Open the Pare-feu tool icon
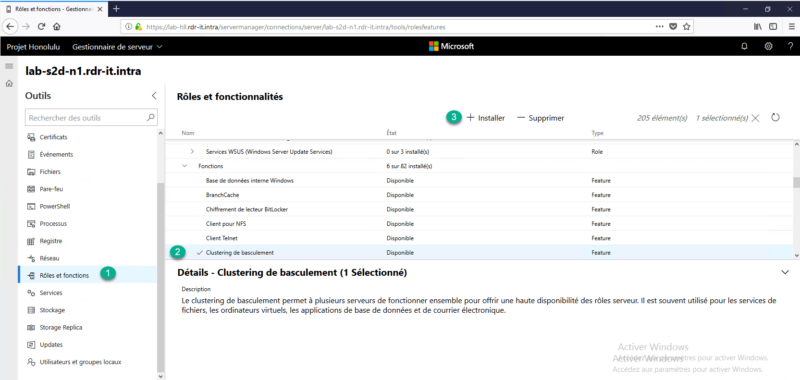 click(x=30, y=189)
